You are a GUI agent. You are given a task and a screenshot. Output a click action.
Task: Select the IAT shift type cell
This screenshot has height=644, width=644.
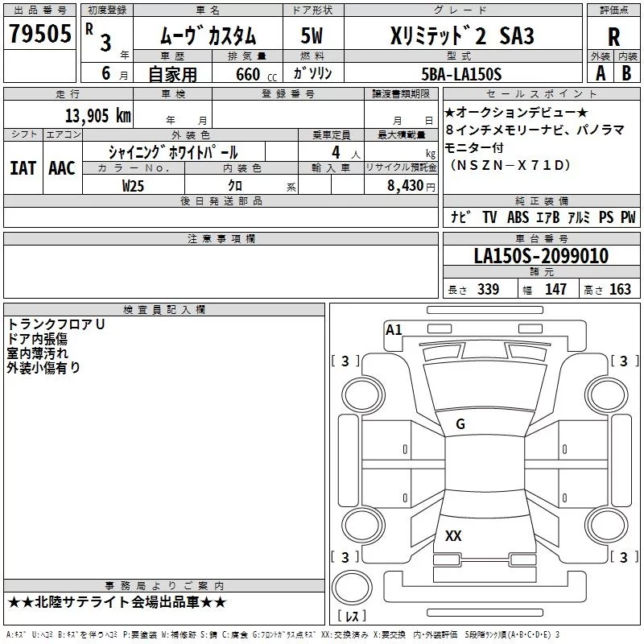tap(23, 167)
